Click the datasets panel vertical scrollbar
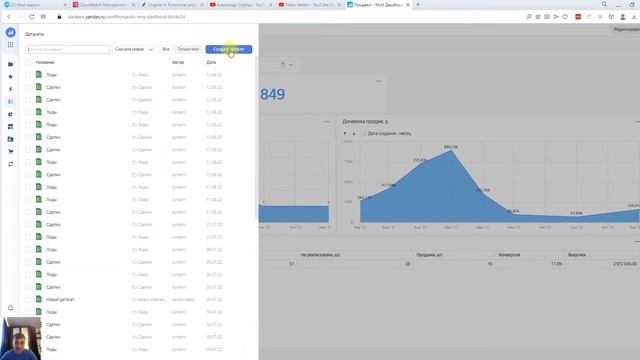The width and height of the screenshot is (640, 360). (256, 139)
